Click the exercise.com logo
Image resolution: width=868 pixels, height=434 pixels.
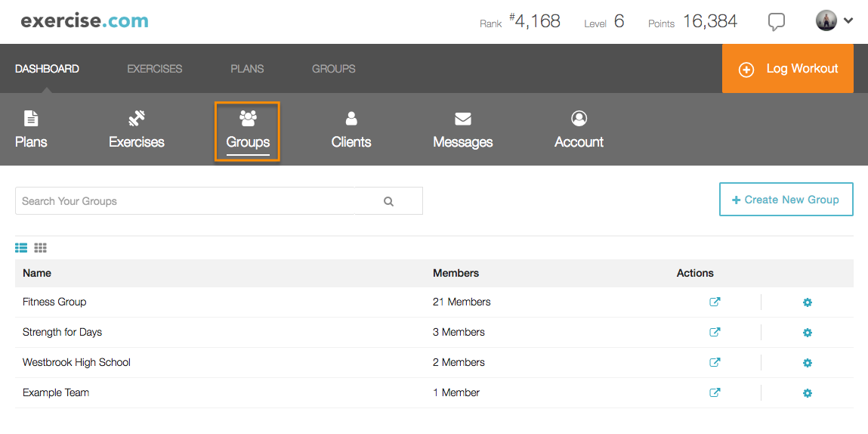click(85, 21)
